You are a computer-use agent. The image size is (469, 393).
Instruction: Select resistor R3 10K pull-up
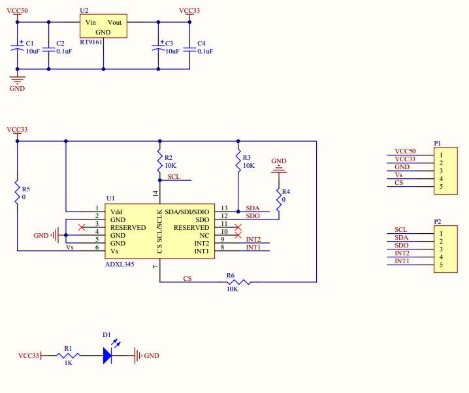coord(238,161)
